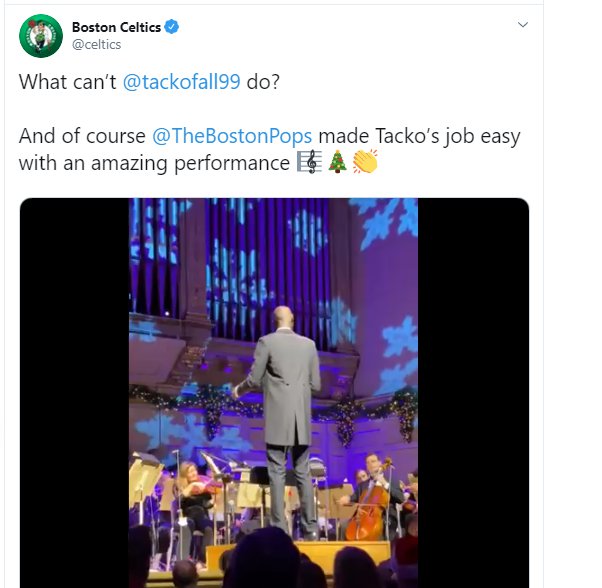Open the tweet options chevron menu
Screen dimensions: 602x588
coord(522,25)
